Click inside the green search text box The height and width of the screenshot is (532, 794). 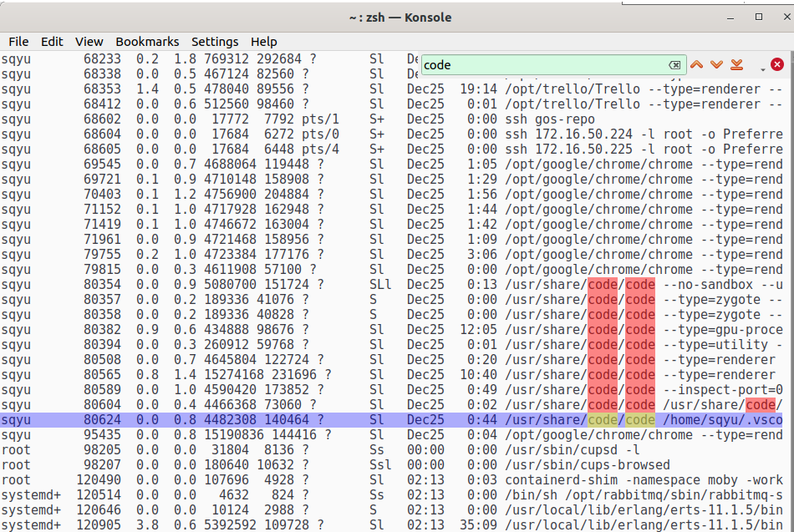[543, 64]
